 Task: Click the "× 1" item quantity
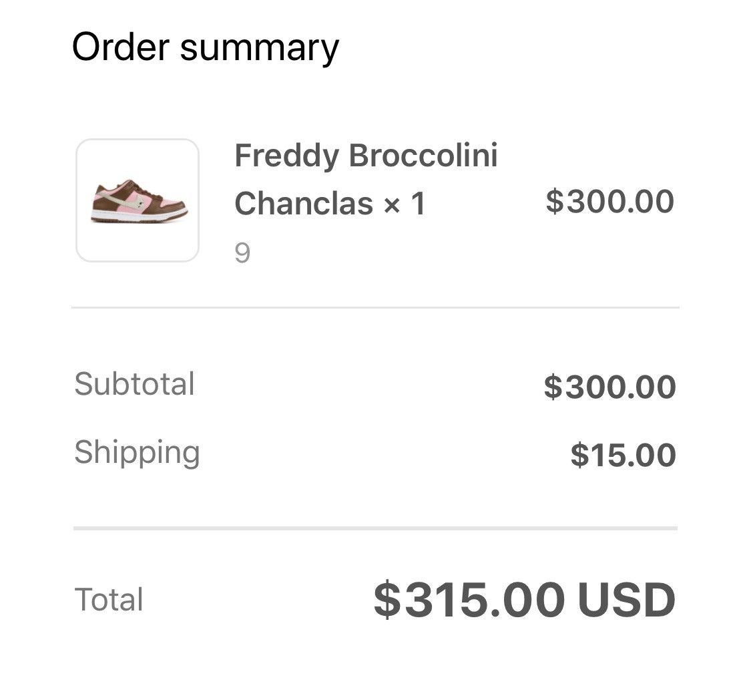pyautogui.click(x=405, y=203)
